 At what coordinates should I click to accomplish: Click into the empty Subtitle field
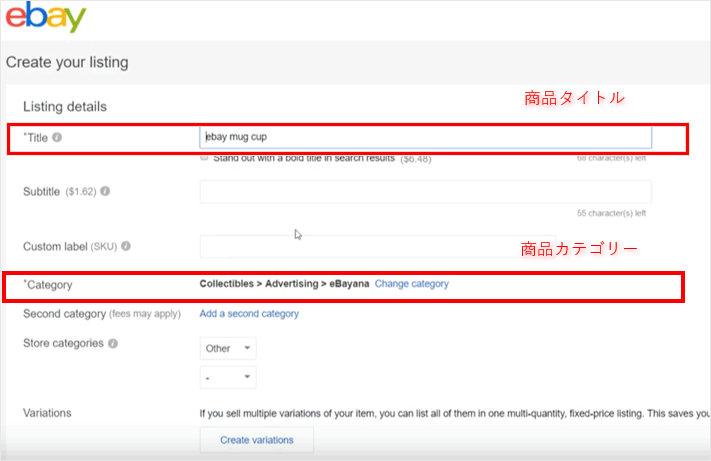[425, 191]
